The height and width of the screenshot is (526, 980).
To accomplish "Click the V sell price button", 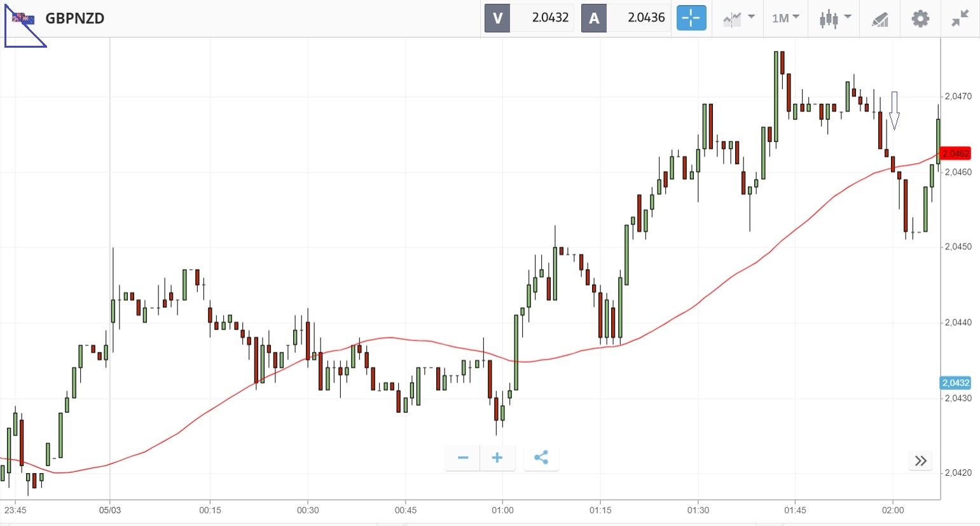I will tap(529, 18).
